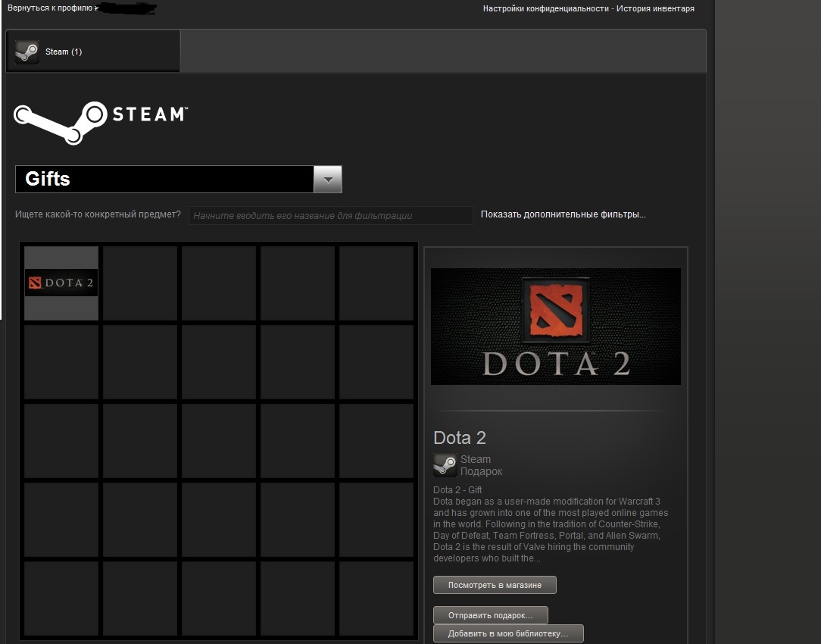Focus the item name filter input field
This screenshot has width=821, height=644.
(x=330, y=215)
